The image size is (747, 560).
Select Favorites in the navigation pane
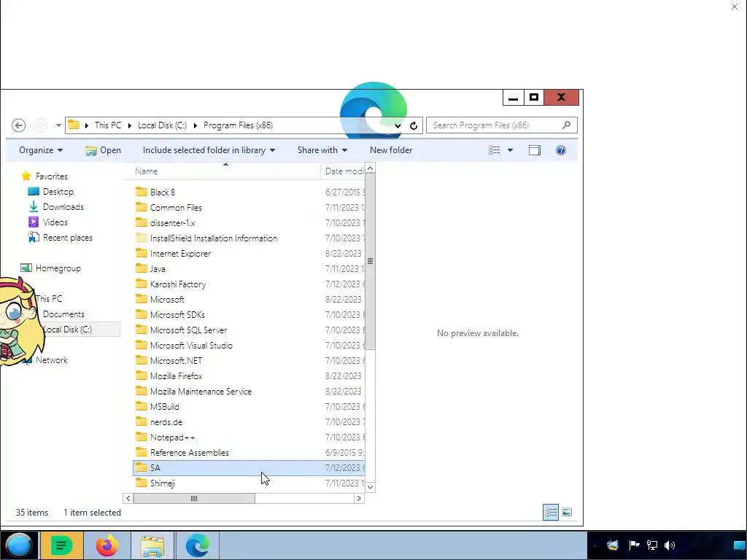[44, 176]
